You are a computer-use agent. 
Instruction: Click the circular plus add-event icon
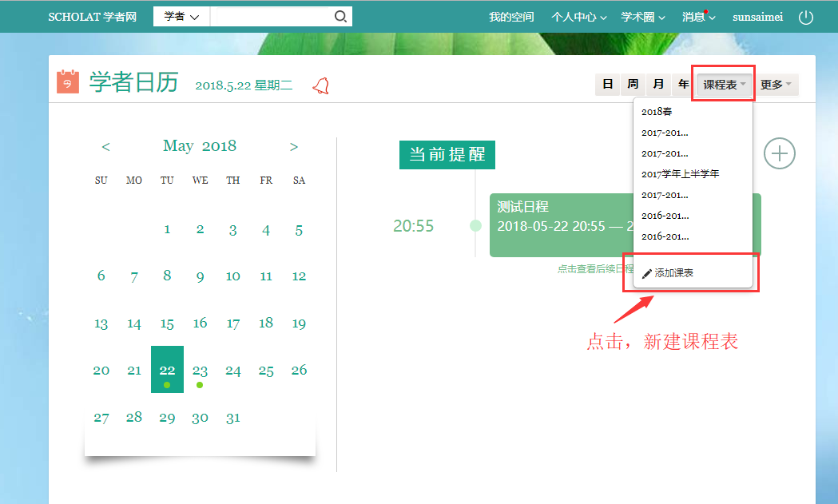779,153
